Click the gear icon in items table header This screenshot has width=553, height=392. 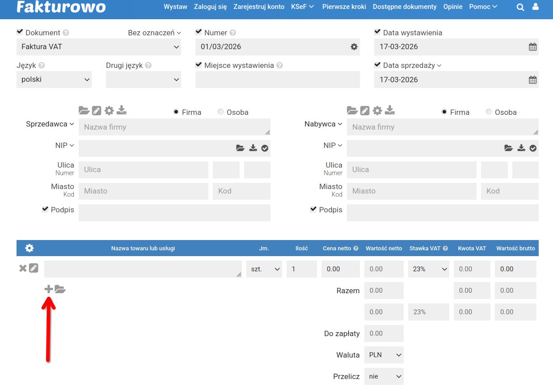click(30, 248)
